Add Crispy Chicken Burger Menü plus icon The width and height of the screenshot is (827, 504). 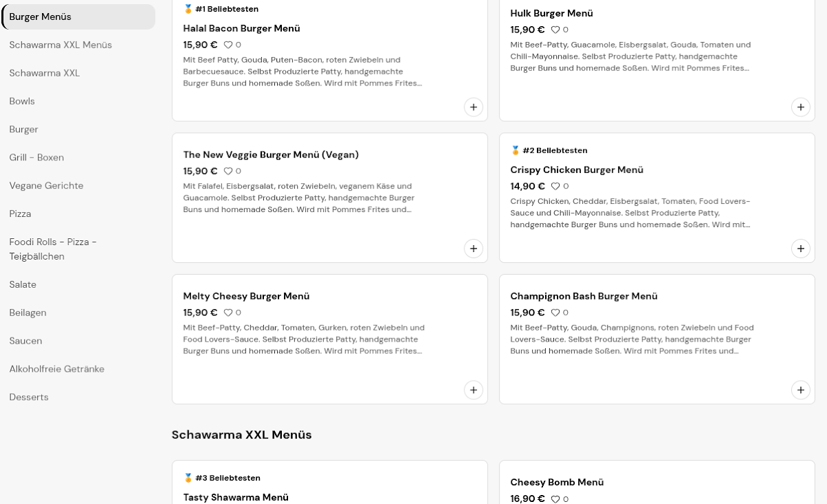[800, 249]
